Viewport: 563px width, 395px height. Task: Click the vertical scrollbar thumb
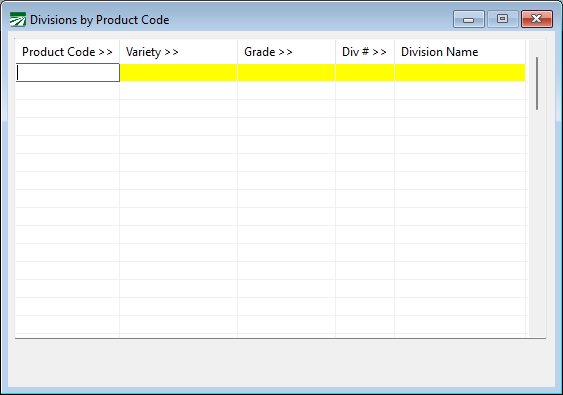click(x=537, y=83)
